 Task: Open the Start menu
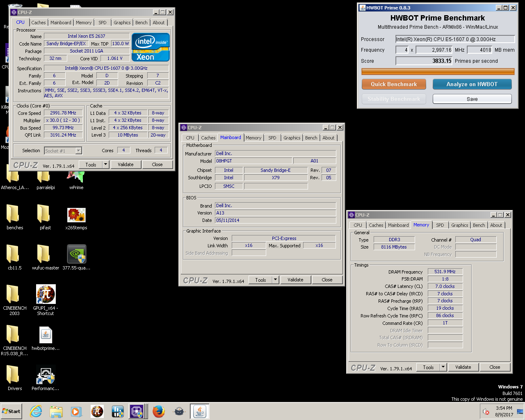11,411
